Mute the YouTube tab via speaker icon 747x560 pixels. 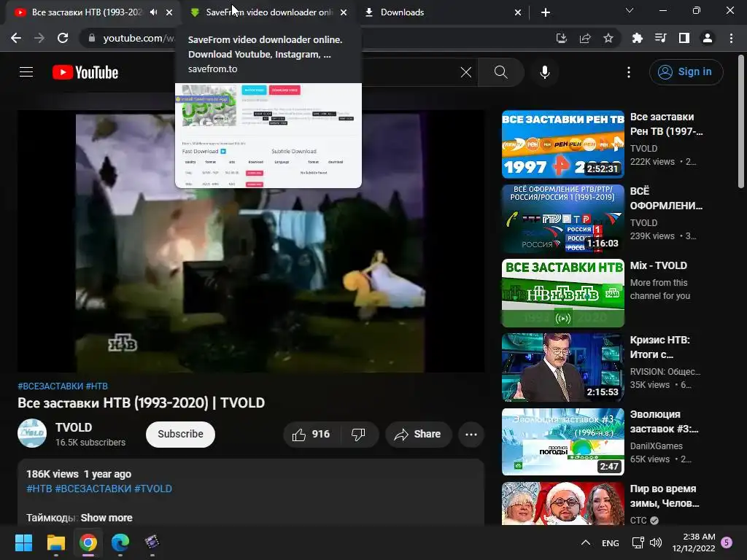click(153, 12)
